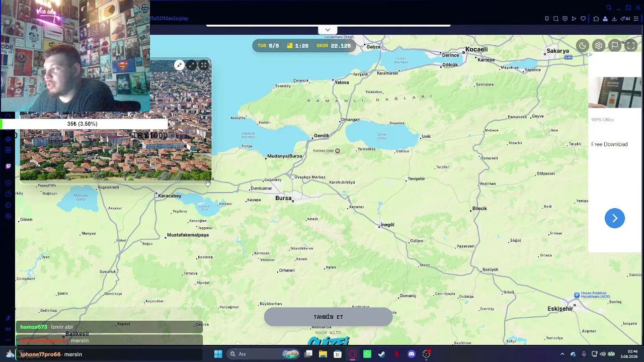
Task: Click the Free Download ad link
Action: pyautogui.click(x=609, y=144)
